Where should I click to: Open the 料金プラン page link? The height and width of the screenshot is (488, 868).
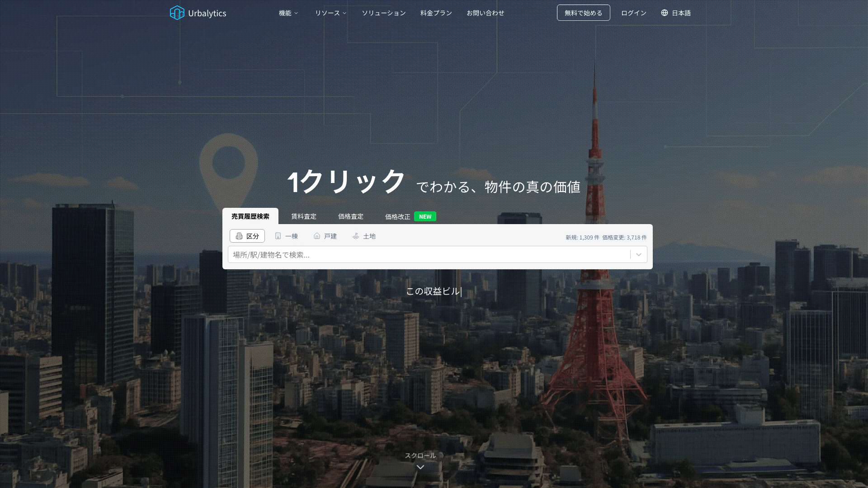436,13
